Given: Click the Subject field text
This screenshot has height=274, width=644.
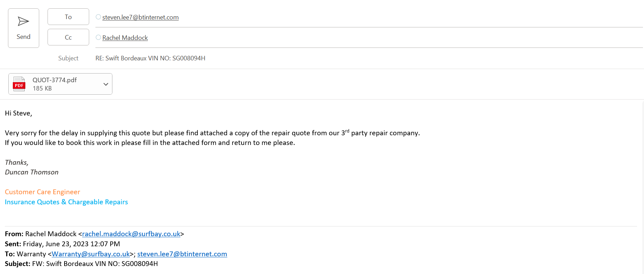Looking at the screenshot, I should tap(150, 58).
